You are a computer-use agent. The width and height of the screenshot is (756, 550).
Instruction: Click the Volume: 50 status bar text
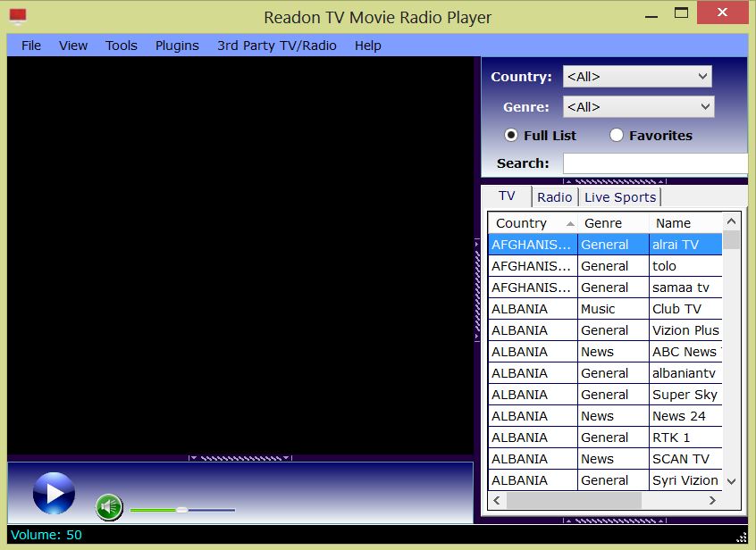pyautogui.click(x=46, y=535)
